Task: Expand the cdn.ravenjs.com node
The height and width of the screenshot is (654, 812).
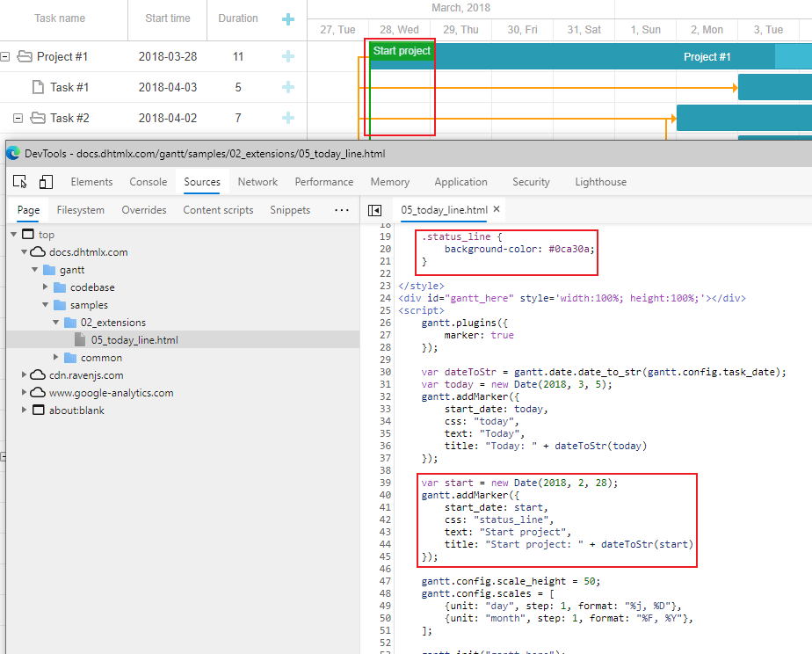Action: [x=24, y=374]
